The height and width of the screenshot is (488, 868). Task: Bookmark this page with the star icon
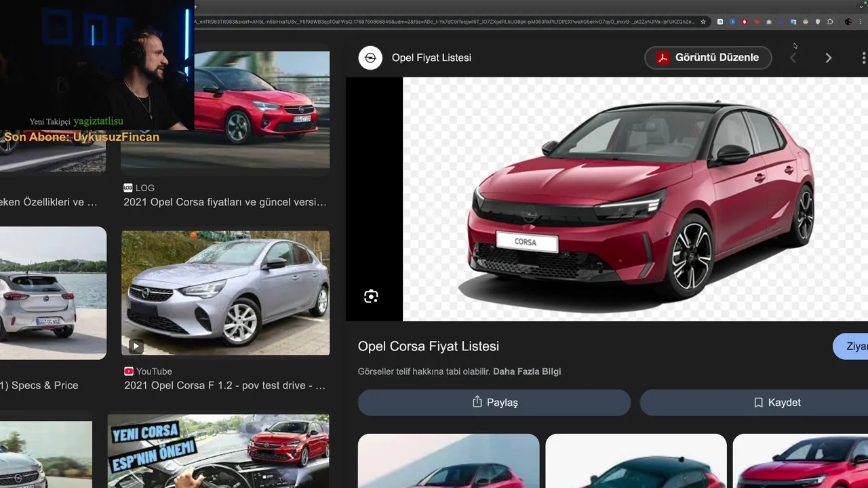[x=703, y=22]
